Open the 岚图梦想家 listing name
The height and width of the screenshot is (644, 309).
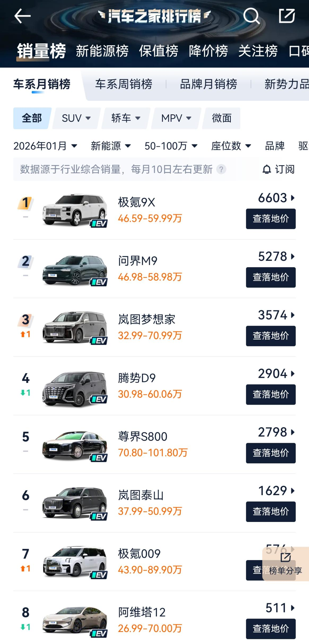(147, 319)
